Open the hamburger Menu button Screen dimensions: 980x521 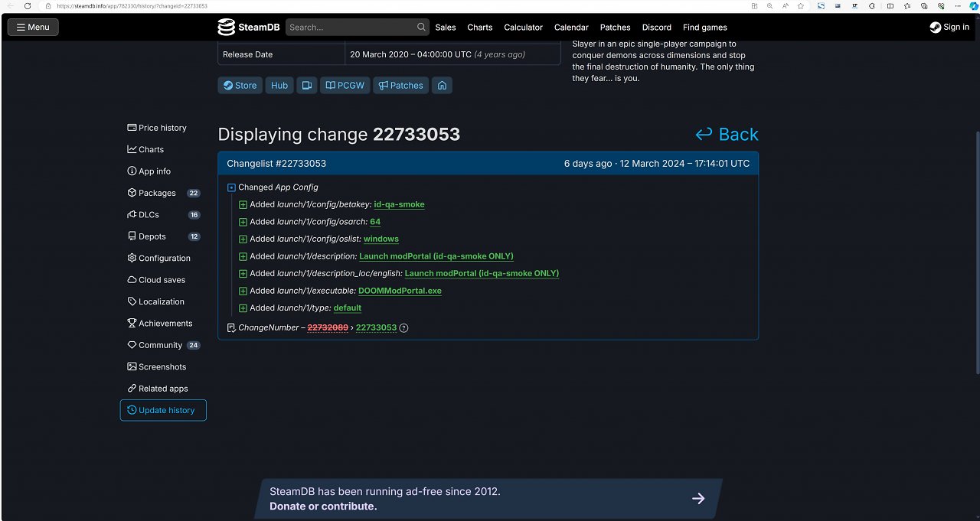point(33,27)
